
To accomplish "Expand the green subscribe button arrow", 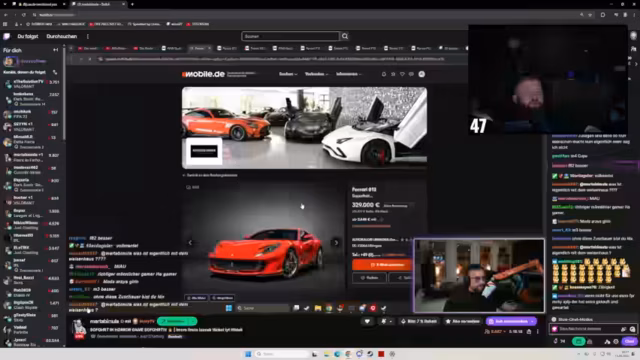I will (193, 321).
